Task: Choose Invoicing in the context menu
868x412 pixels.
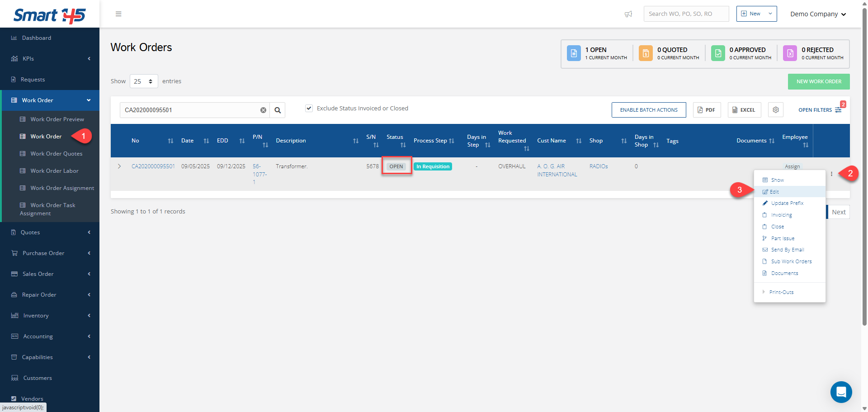Action: click(x=790, y=215)
